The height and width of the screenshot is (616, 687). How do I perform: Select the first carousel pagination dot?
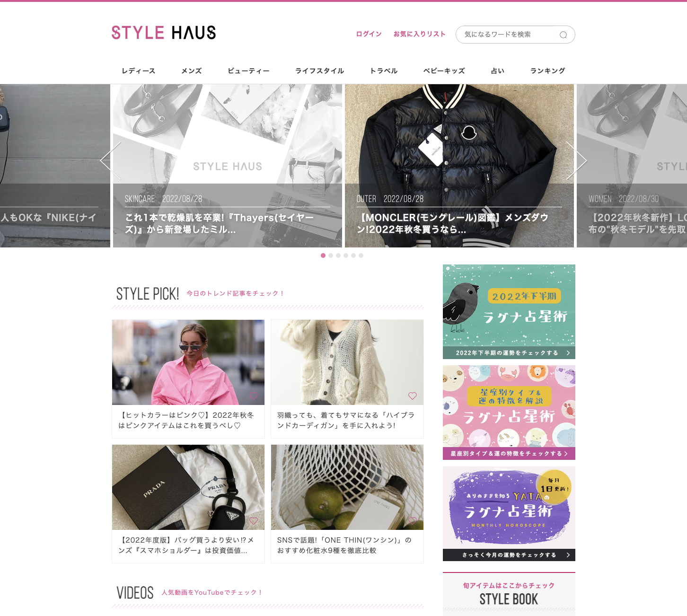click(x=323, y=255)
